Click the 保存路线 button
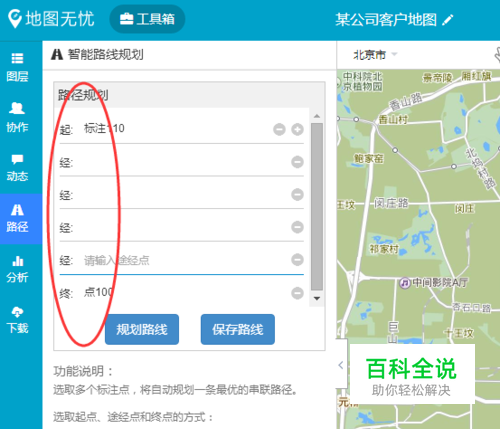This screenshot has width=500, height=429. [x=238, y=329]
